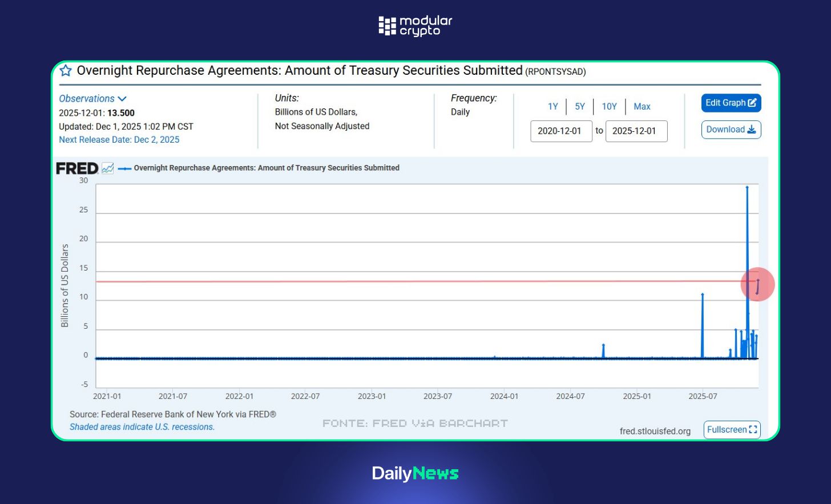Viewport: 831px width, 504px height.
Task: Click the red highlighted latest data point
Action: (x=758, y=284)
